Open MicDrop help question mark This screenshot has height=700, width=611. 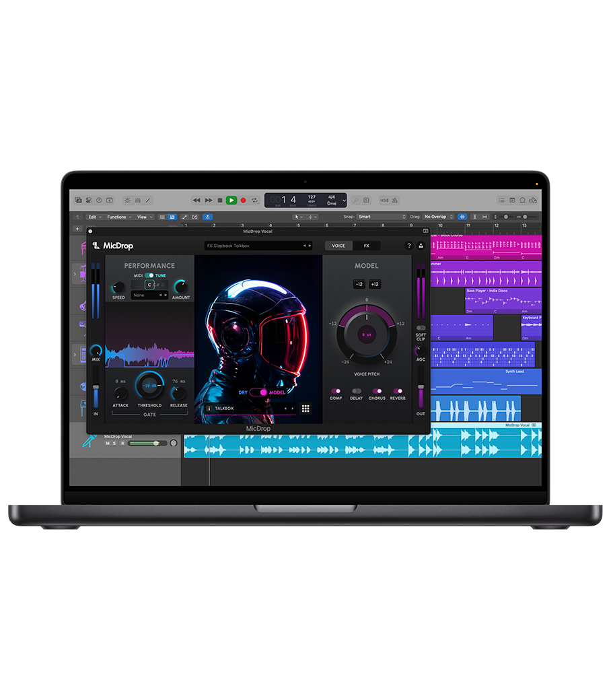click(409, 246)
